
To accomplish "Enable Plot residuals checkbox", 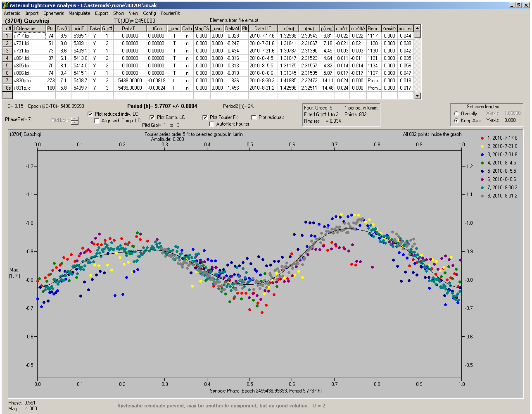I will (254, 117).
